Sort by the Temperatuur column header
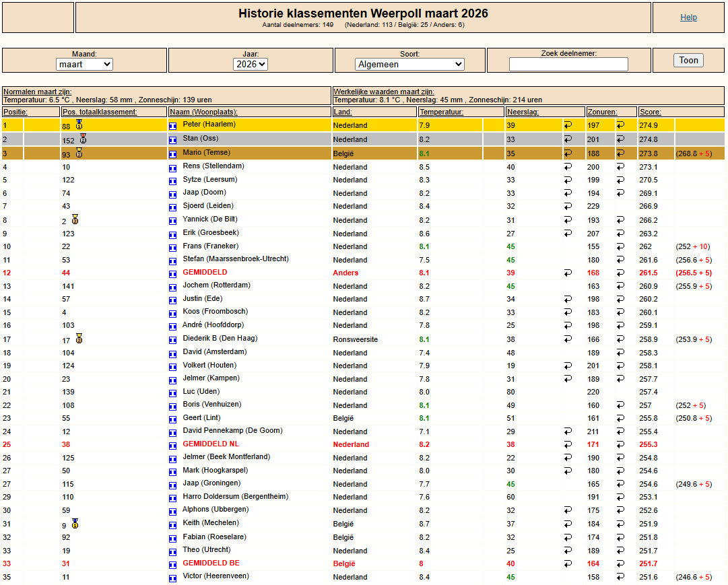Viewport: 728px width, 585px height. (441, 112)
